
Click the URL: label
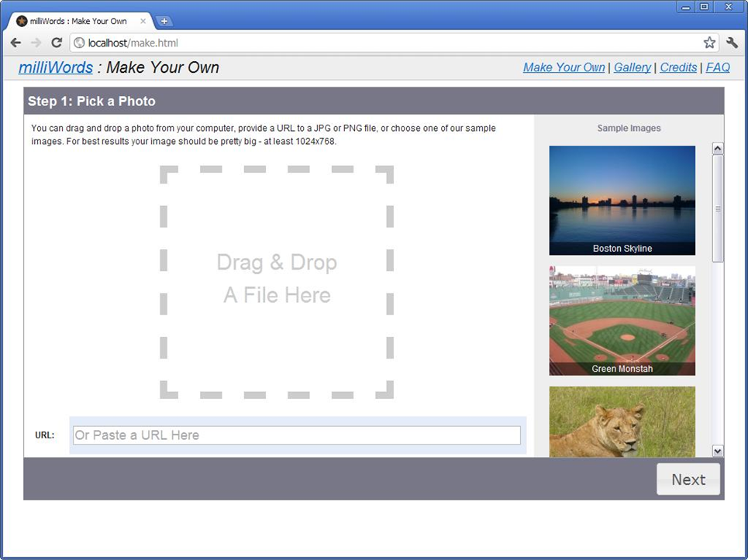45,435
